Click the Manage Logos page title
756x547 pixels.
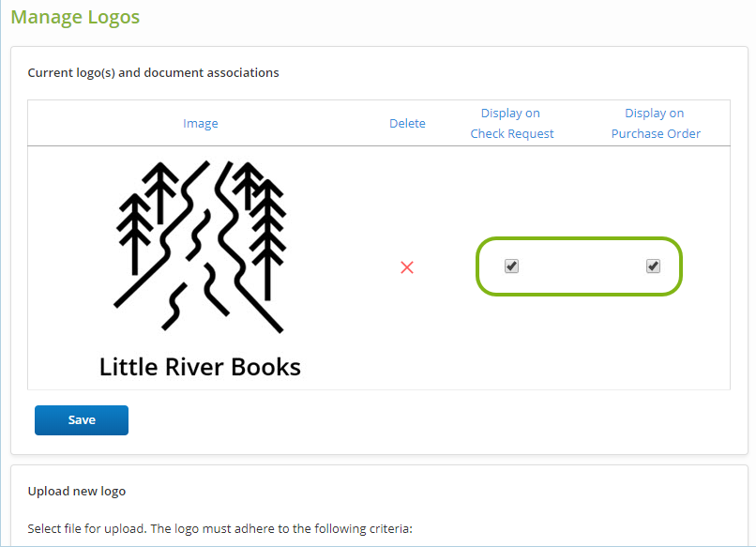[75, 18]
